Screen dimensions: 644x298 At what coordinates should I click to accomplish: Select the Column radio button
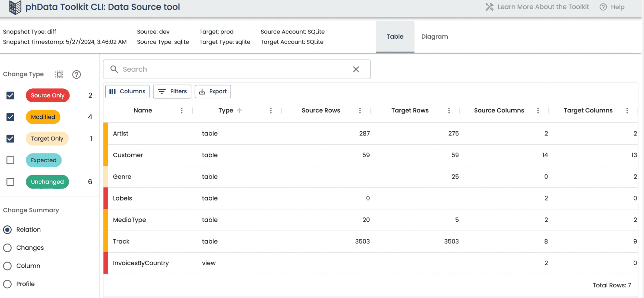coord(7,266)
